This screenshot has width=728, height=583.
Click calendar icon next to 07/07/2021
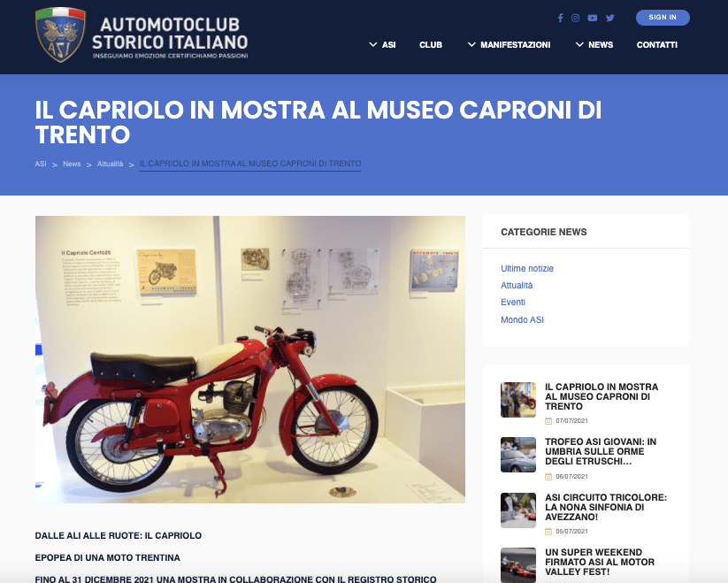pyautogui.click(x=548, y=421)
